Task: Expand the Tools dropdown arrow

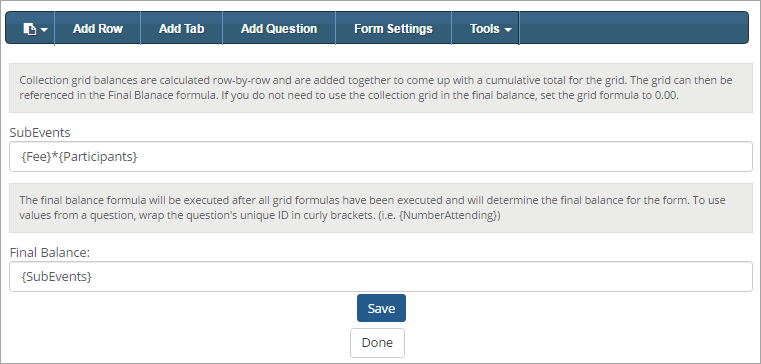Action: click(508, 30)
